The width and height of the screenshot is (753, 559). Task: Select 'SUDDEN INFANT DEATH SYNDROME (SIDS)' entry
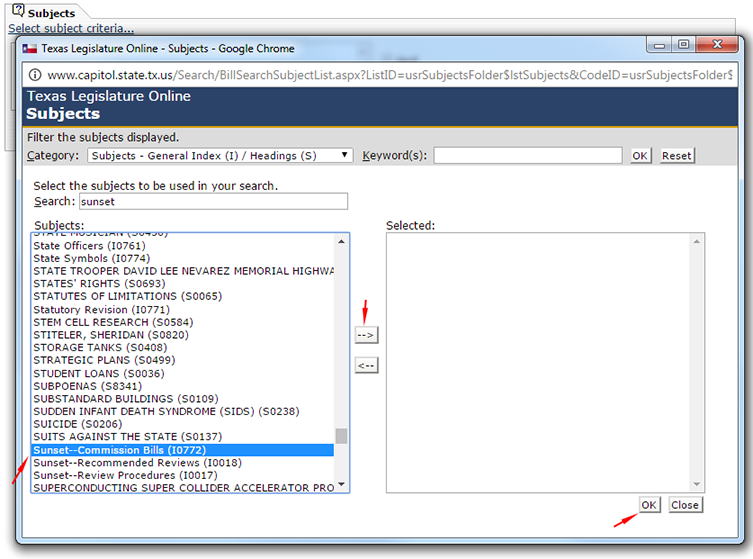coord(182,412)
